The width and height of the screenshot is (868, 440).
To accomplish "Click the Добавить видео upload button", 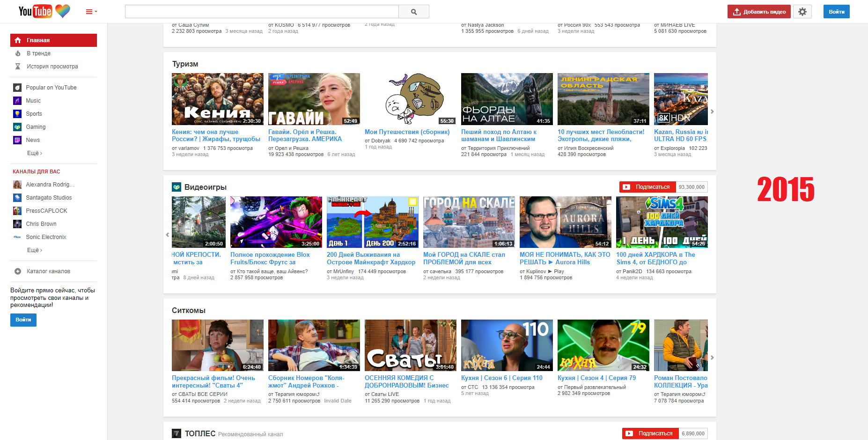I will [x=758, y=12].
